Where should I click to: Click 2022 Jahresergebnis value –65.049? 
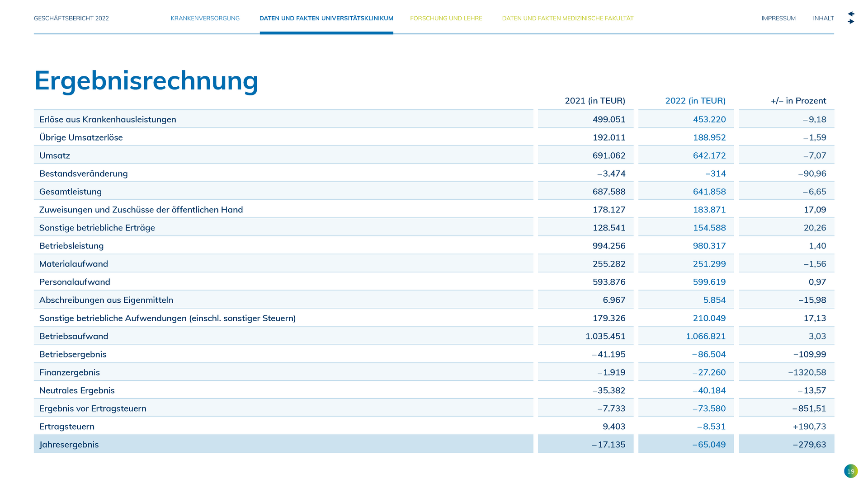coord(709,445)
